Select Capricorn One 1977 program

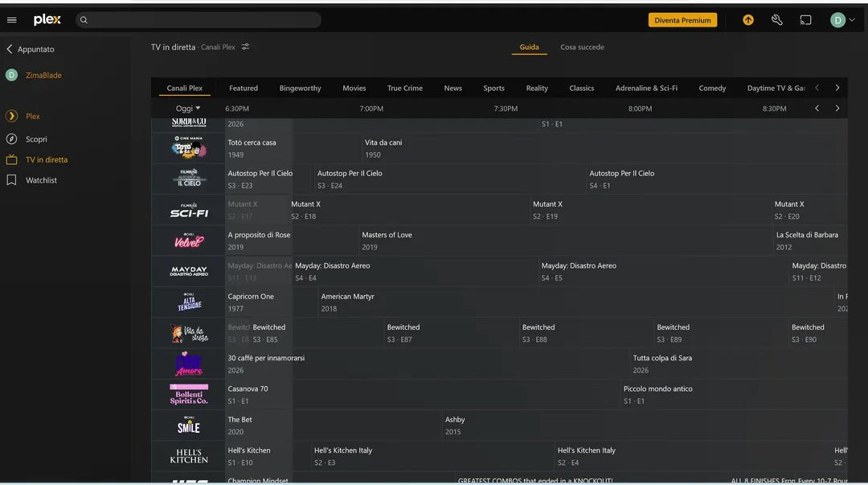point(272,302)
